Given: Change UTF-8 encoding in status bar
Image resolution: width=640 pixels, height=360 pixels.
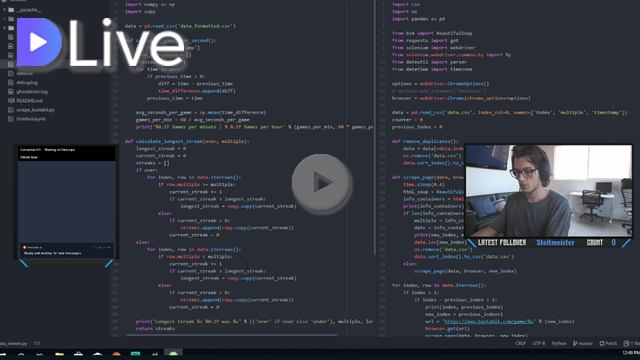Looking at the screenshot, I should [539, 343].
